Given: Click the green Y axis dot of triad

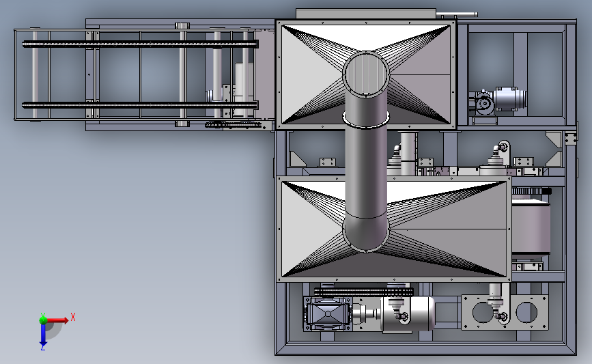Looking at the screenshot, I should pos(43,320).
